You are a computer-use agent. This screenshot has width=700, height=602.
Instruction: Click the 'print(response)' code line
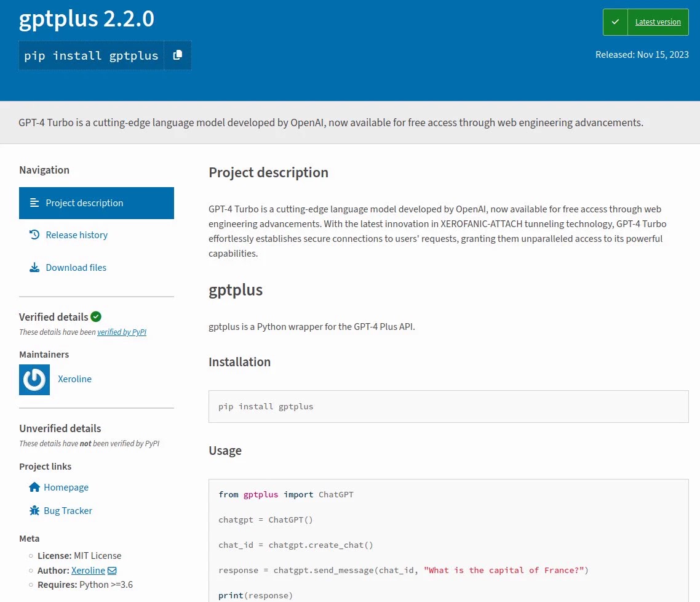(x=255, y=595)
